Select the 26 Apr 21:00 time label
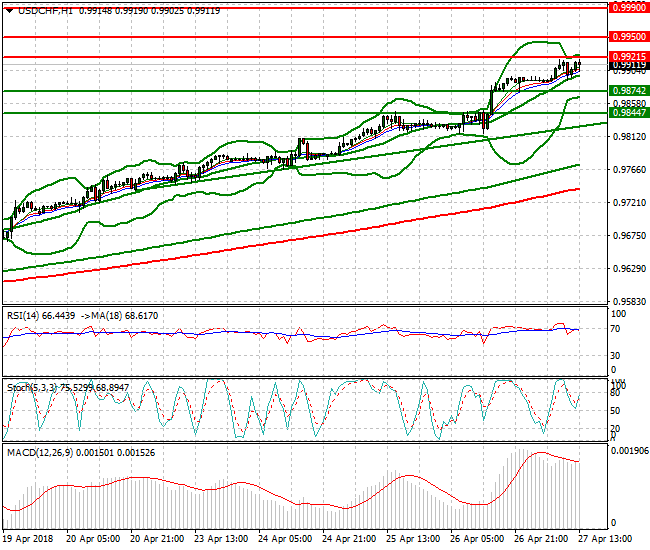650x550 pixels. click(541, 539)
